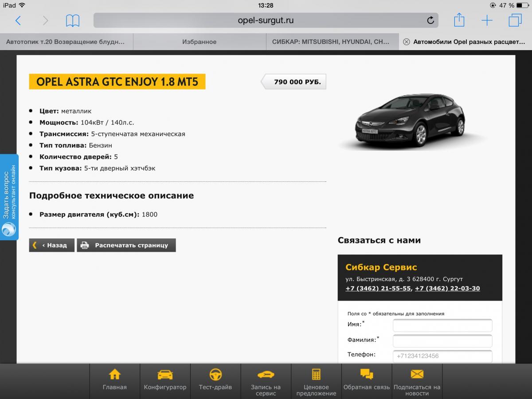Click the Тип топлива: Бензин row

click(x=76, y=145)
